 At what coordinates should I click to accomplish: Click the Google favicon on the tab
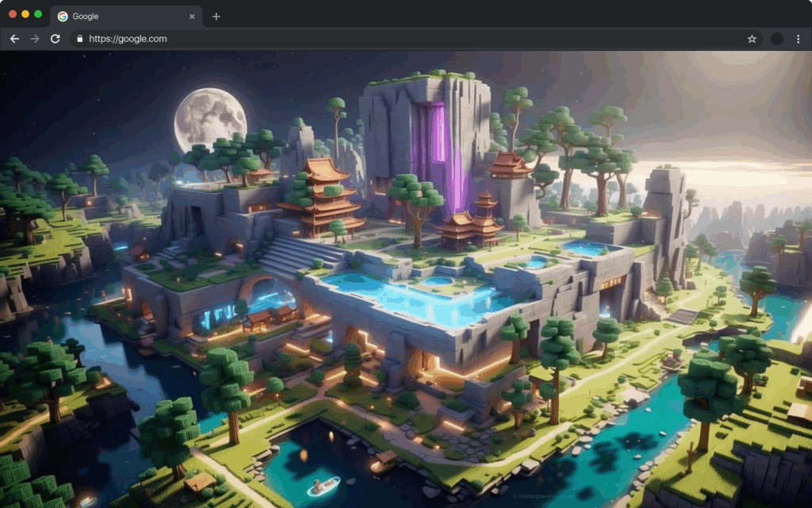click(x=64, y=16)
